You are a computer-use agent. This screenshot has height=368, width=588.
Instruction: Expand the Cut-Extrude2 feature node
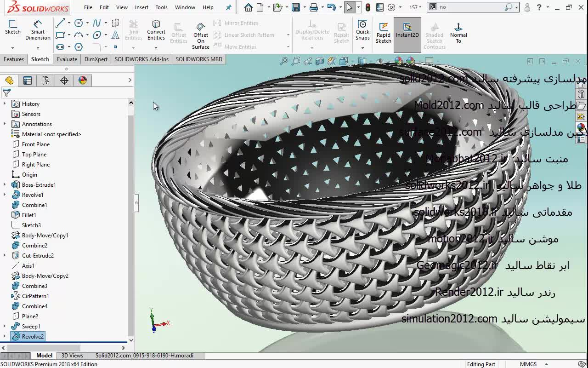coord(5,256)
